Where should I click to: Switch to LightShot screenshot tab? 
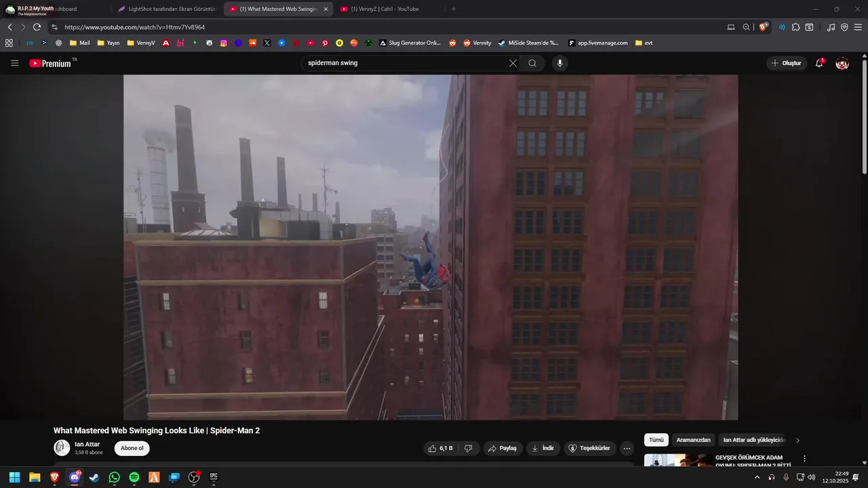tap(166, 9)
